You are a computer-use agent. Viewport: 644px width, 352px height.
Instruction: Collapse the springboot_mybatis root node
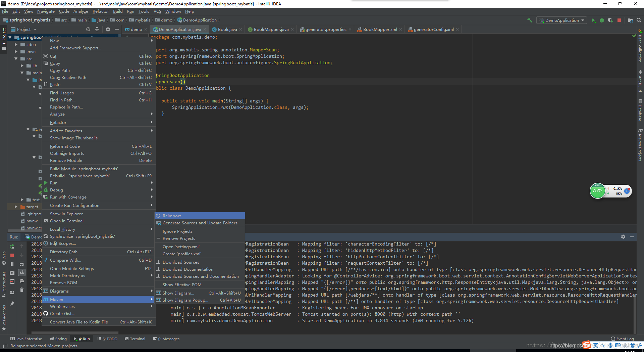click(x=10, y=37)
